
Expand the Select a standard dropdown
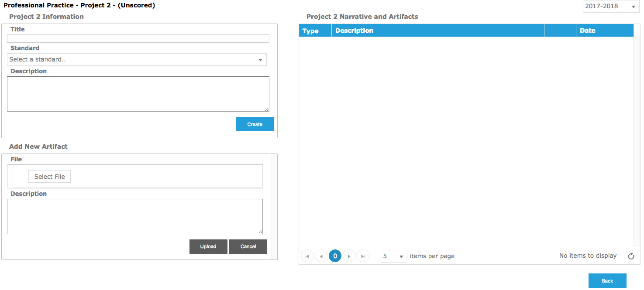tap(137, 59)
